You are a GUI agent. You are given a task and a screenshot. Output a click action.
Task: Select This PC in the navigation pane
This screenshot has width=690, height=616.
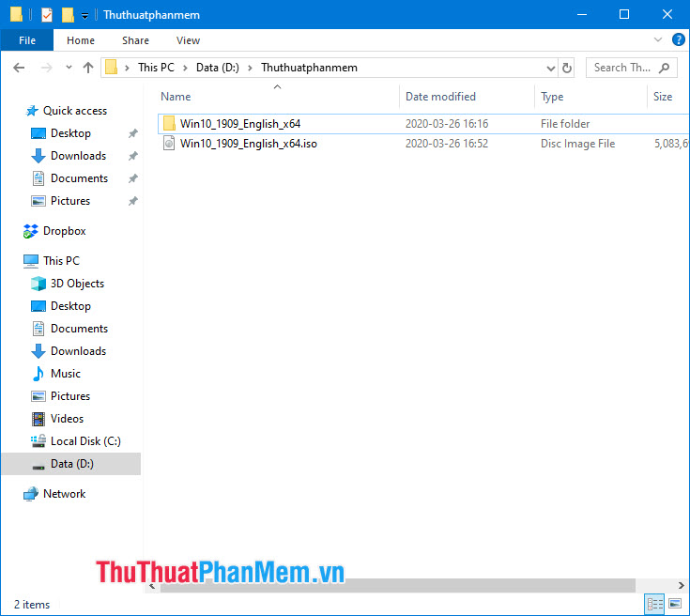coord(61,261)
